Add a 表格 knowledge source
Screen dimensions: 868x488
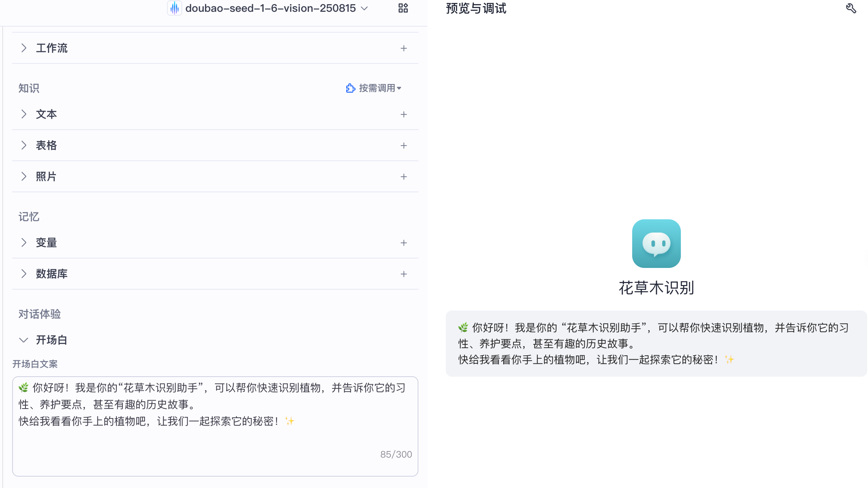(404, 146)
